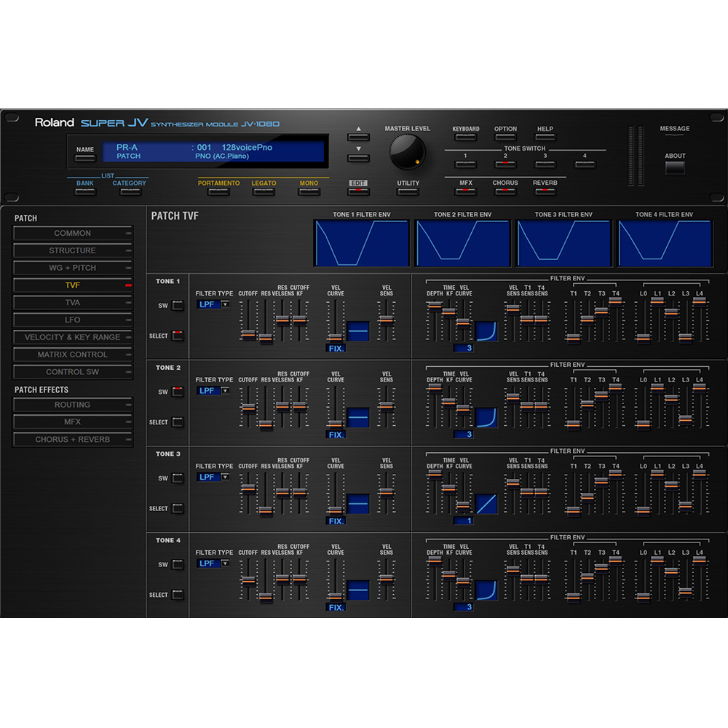Toggle Tone Switch 2
Viewport: 728px width, 728px height.
pyautogui.click(x=506, y=165)
